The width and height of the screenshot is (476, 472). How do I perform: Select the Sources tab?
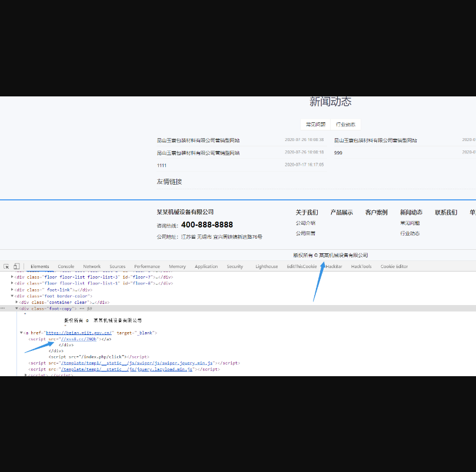pyautogui.click(x=118, y=266)
